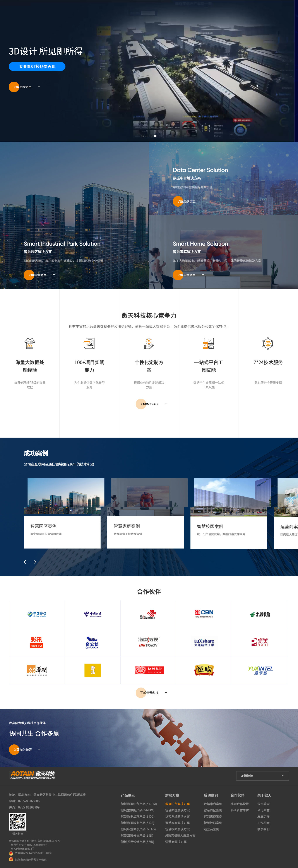This screenshot has width=298, height=868.
Task: Open the 智慧校园案例 case card
Action: coord(229,513)
